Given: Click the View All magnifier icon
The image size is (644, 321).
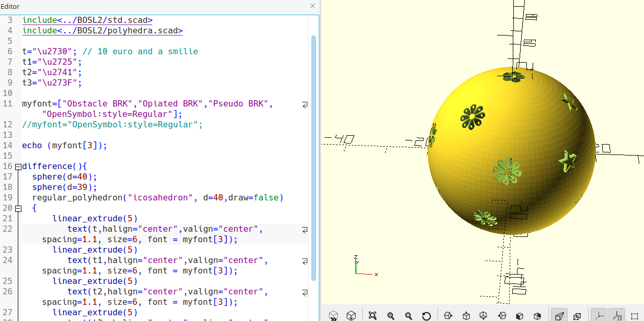Looking at the screenshot, I should [x=372, y=316].
